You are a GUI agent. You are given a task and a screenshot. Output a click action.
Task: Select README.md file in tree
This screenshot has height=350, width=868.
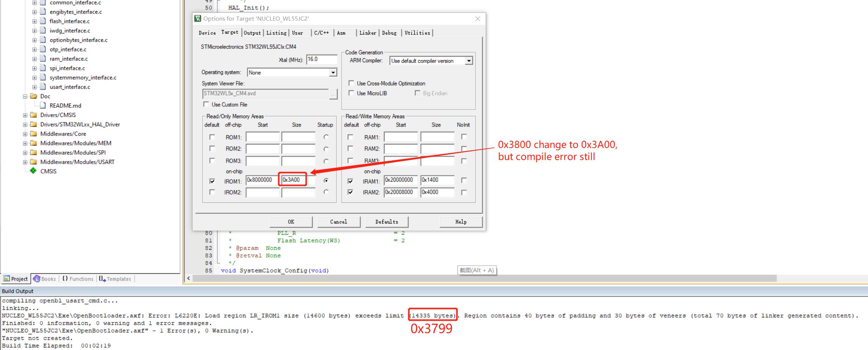65,106
